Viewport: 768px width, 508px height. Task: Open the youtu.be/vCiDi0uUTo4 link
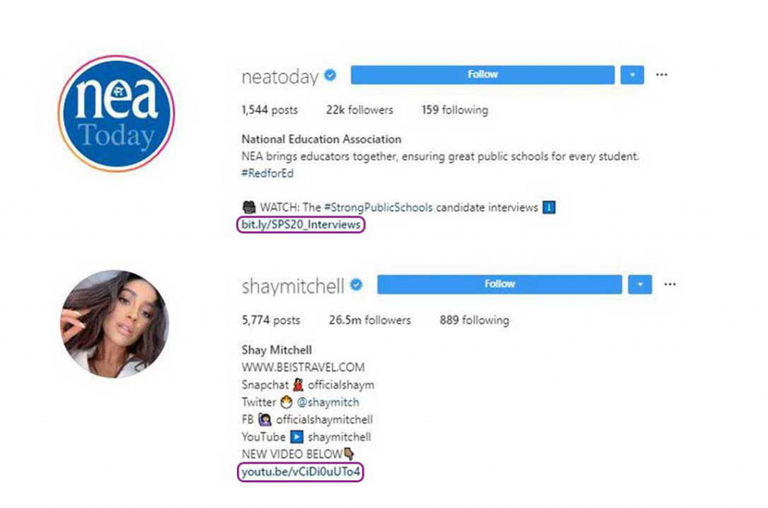click(x=301, y=472)
